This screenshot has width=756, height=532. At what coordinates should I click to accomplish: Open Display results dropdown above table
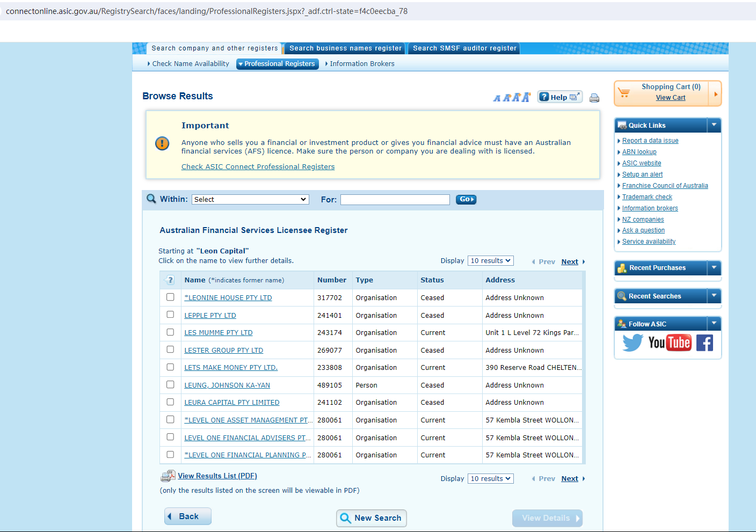(491, 261)
